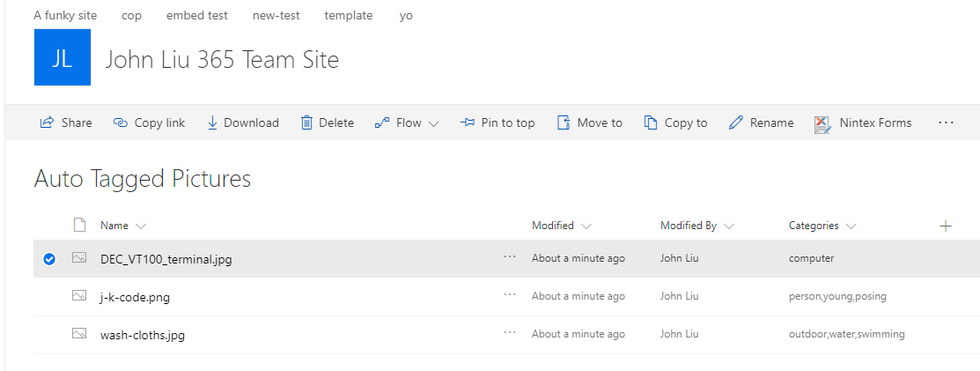Download the selected file
This screenshot has height=371, width=980.
point(242,122)
